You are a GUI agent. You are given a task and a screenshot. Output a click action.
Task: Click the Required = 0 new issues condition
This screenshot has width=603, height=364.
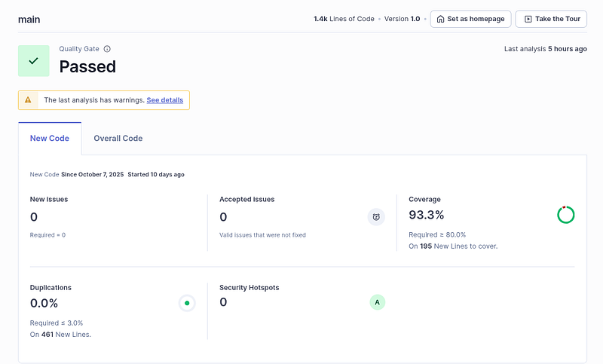[47, 235]
